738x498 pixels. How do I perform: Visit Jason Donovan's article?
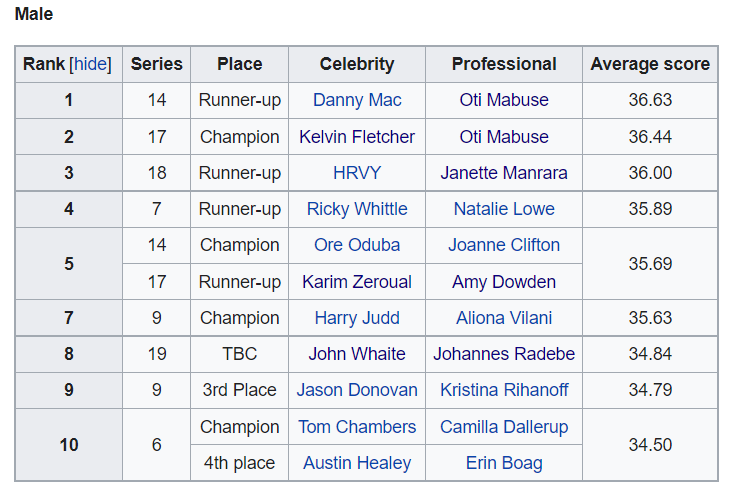(x=357, y=390)
